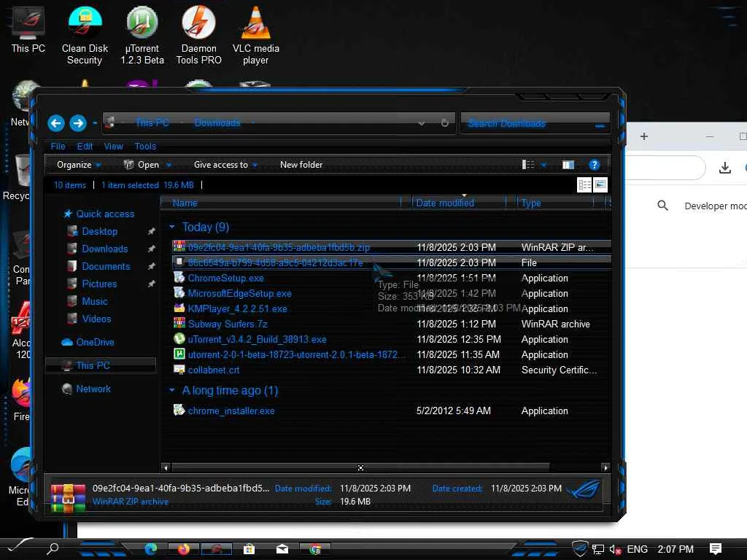Open the Organize dropdown
The image size is (747, 560).
click(x=79, y=165)
